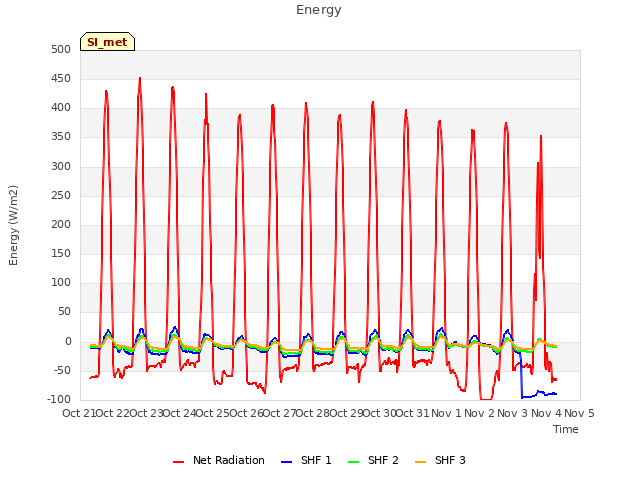This screenshot has width=640, height=480.
Task: Click the red Net Radiation legend swatch
Action: tap(178, 462)
